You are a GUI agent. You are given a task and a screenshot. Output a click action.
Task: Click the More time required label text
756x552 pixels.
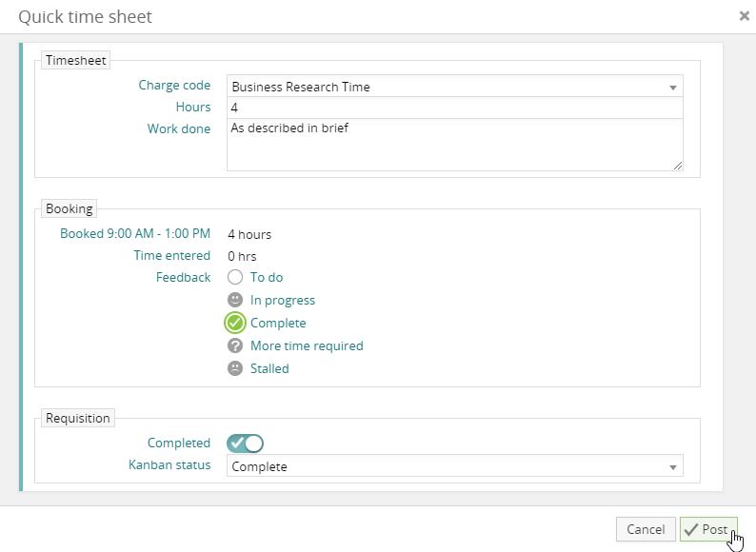pos(306,345)
